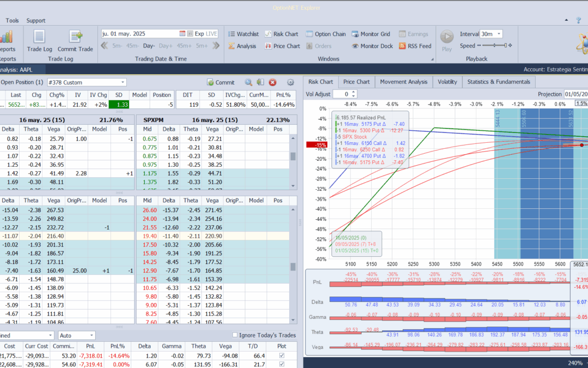
Task: Open the calendar picker in trading date field
Action: click(x=182, y=33)
